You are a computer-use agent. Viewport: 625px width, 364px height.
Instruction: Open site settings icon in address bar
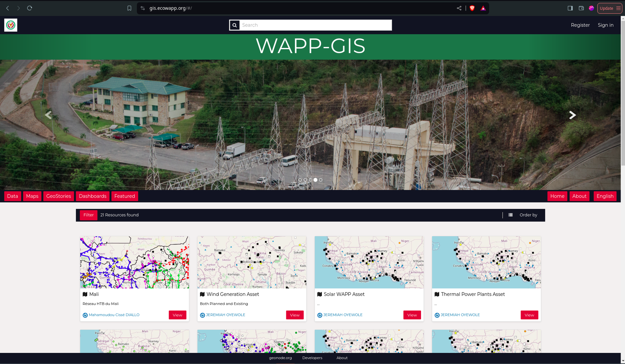[x=143, y=8]
